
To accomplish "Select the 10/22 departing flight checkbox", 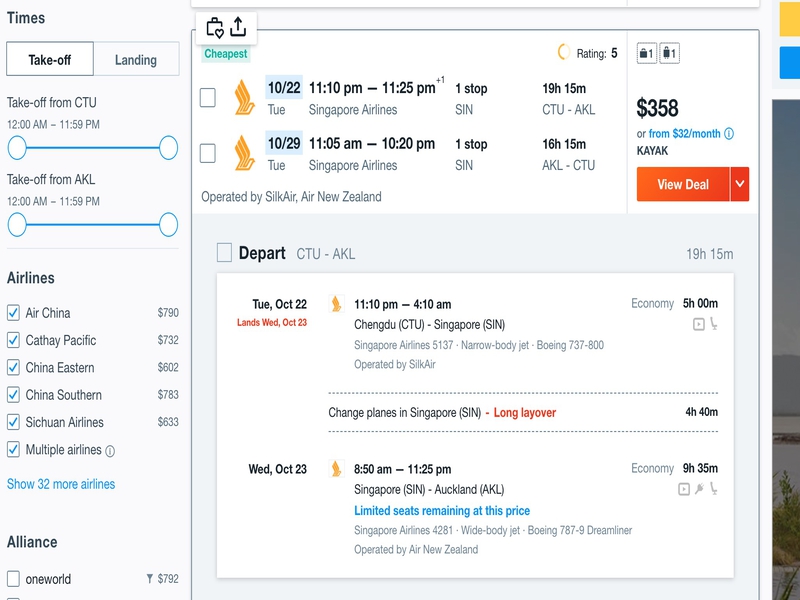I will pos(208,97).
